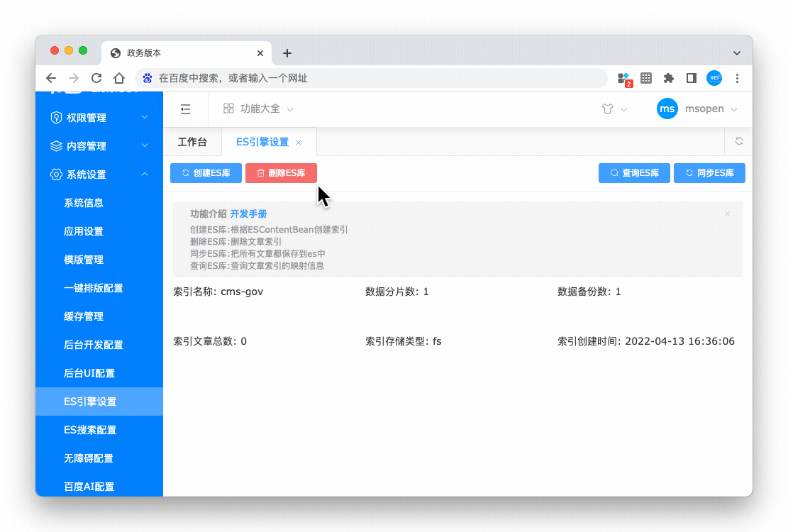Click the refresh icon on tab bar right
The height and width of the screenshot is (532, 788).
click(738, 141)
